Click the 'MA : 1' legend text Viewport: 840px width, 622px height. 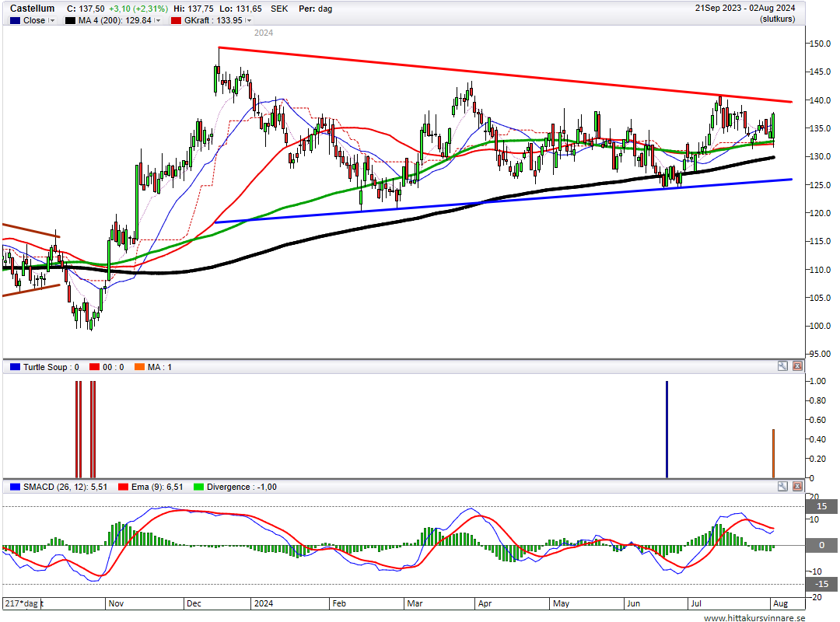point(159,367)
